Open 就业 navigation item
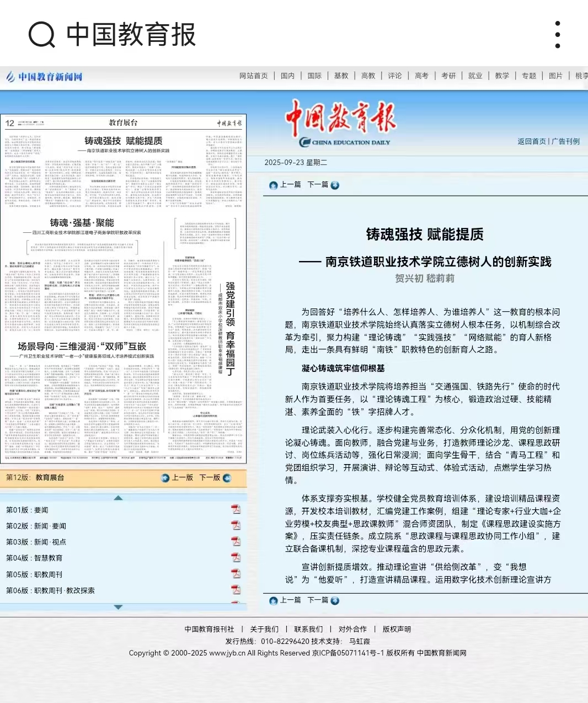Image resolution: width=588 pixels, height=703 pixels. [475, 76]
